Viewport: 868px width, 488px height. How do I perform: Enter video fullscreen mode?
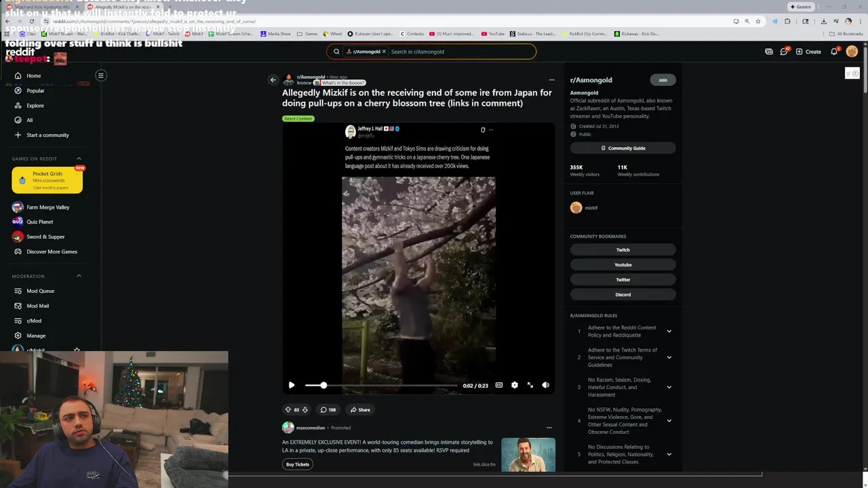coord(530,385)
